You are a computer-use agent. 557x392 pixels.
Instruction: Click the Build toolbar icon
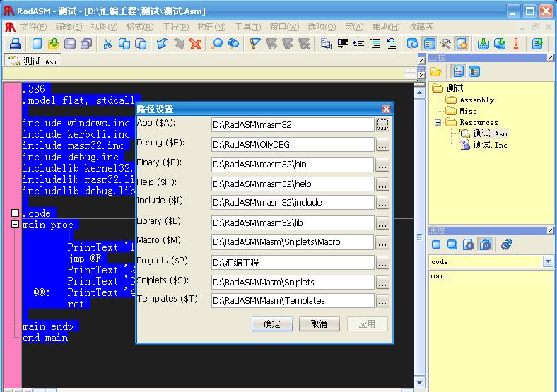[500, 44]
